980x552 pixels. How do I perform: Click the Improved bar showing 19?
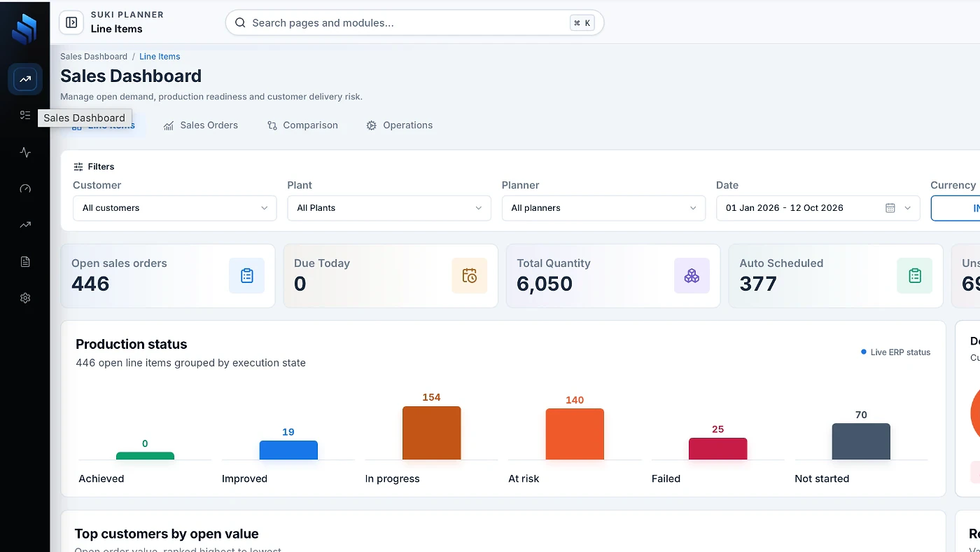[288, 450]
